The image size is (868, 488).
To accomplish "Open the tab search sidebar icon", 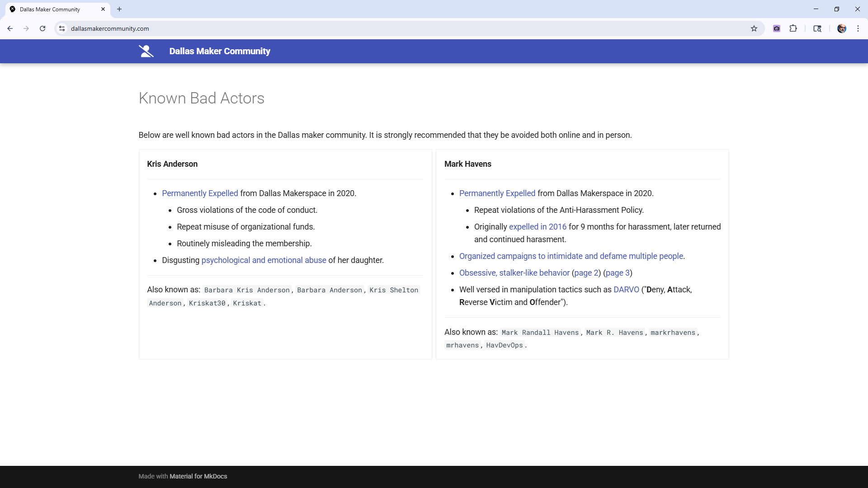I will (817, 28).
